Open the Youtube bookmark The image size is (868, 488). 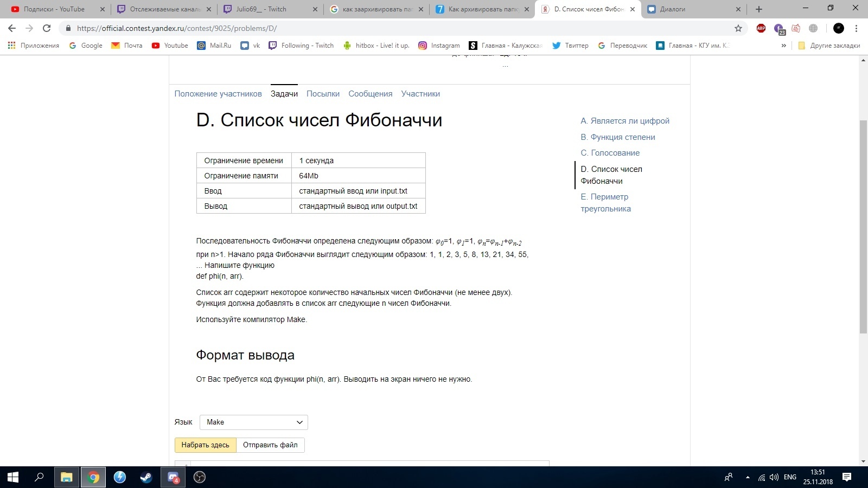pyautogui.click(x=170, y=46)
